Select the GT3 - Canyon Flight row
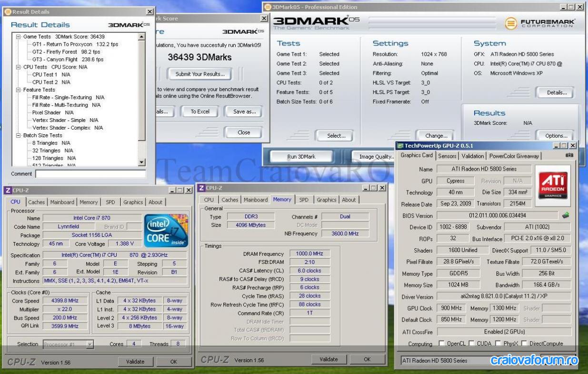588x374 pixels. point(68,60)
